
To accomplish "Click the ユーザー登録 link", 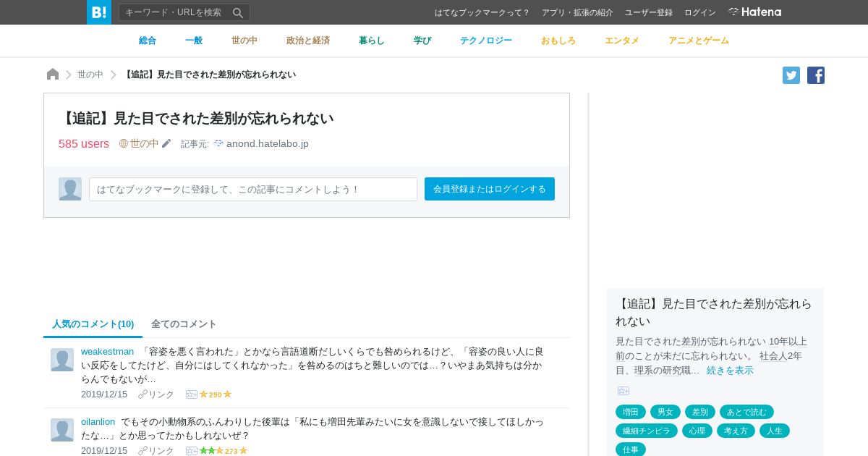I will pos(649,12).
